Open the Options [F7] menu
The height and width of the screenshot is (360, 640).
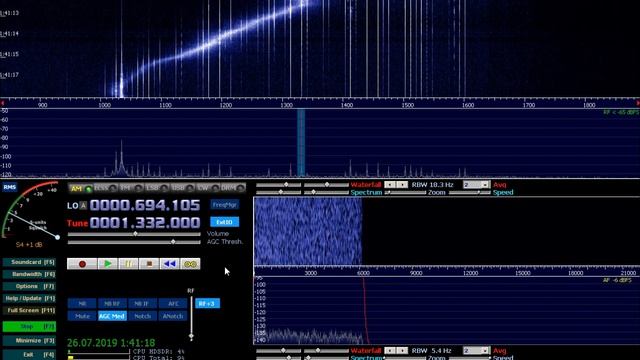tap(29, 286)
